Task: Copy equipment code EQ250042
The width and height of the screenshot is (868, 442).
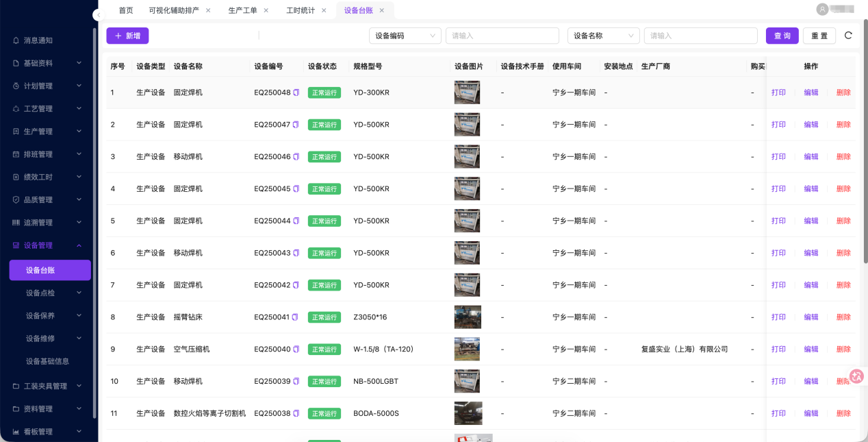Action: pos(296,285)
